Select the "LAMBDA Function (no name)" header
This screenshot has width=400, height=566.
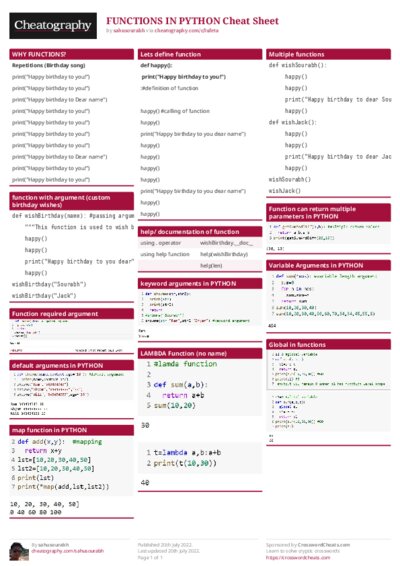[200, 353]
